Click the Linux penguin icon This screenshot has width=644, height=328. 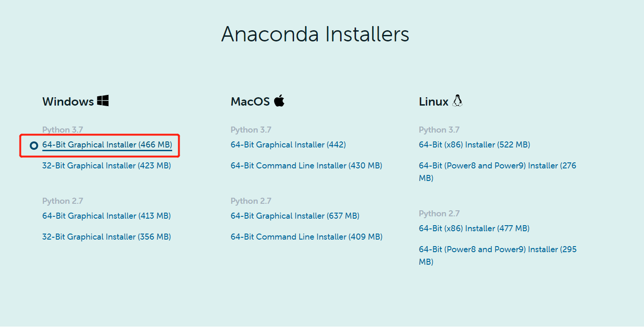tap(457, 100)
